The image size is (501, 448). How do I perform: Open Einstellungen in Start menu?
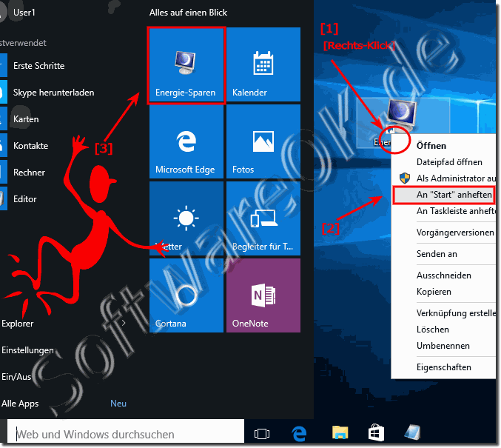click(x=27, y=350)
